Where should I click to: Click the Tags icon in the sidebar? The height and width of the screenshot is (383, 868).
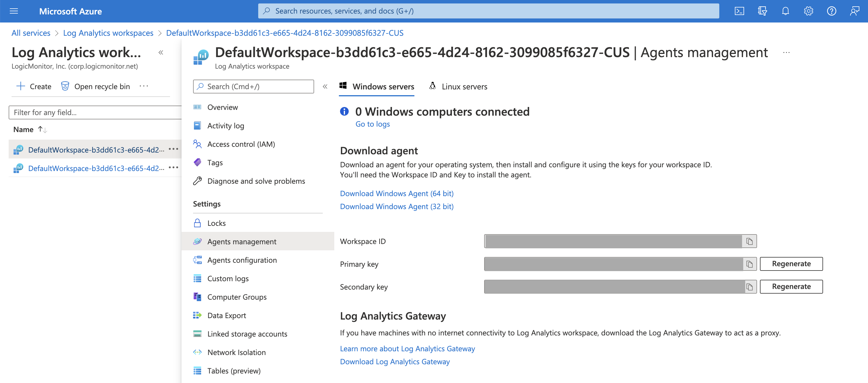(x=197, y=162)
